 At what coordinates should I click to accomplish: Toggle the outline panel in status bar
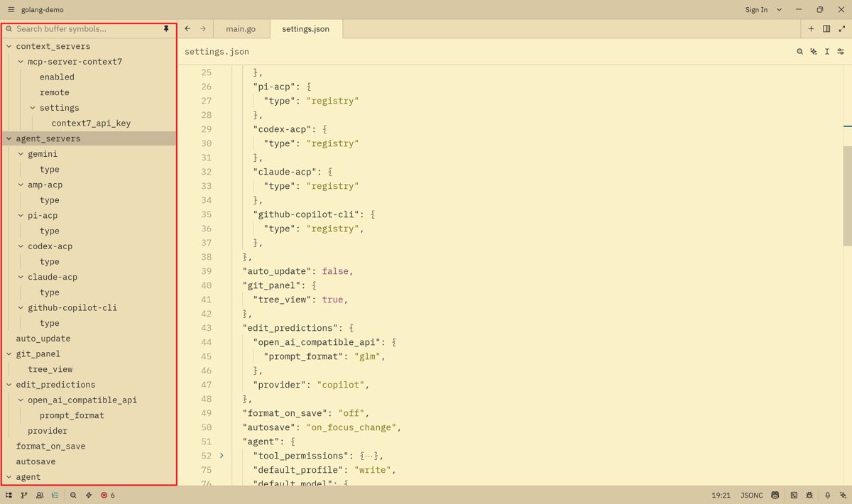click(x=55, y=495)
